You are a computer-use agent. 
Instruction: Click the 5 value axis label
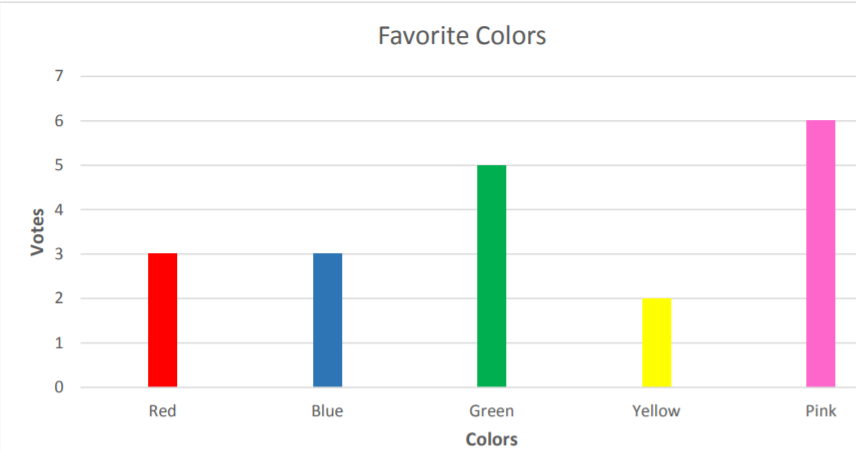[x=59, y=165]
